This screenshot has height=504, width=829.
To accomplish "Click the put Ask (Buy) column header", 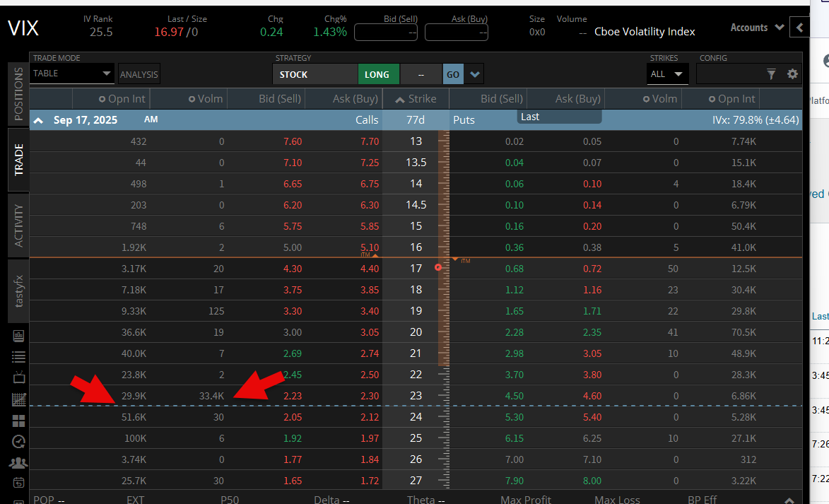I will point(578,99).
